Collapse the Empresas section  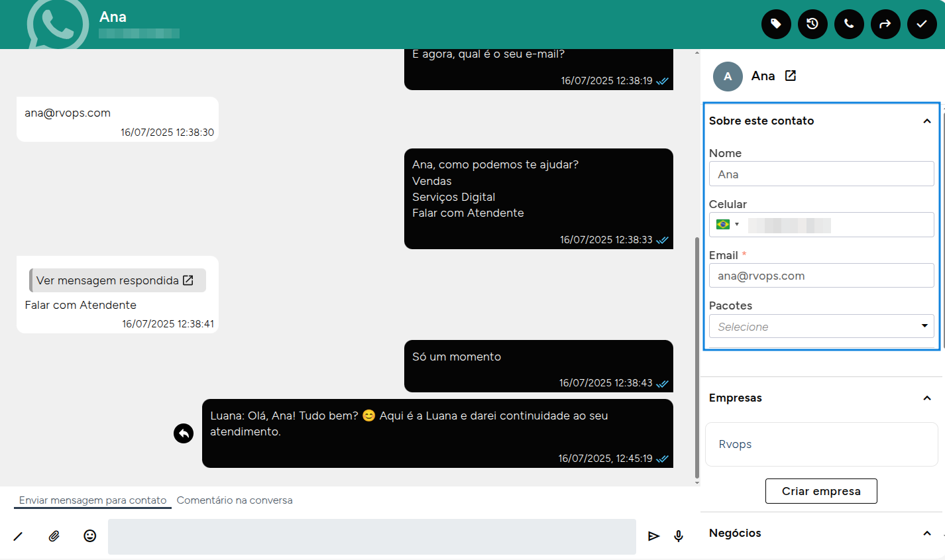(926, 398)
